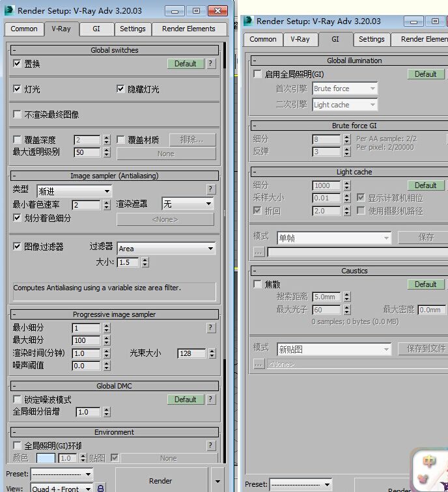Screen dimensions: 448x492
Task: Click app icon in right Render Setup title bar
Action: pos(248,21)
